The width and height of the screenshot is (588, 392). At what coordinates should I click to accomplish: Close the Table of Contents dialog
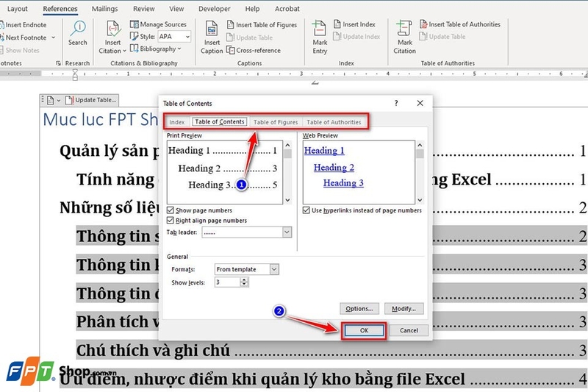420,103
